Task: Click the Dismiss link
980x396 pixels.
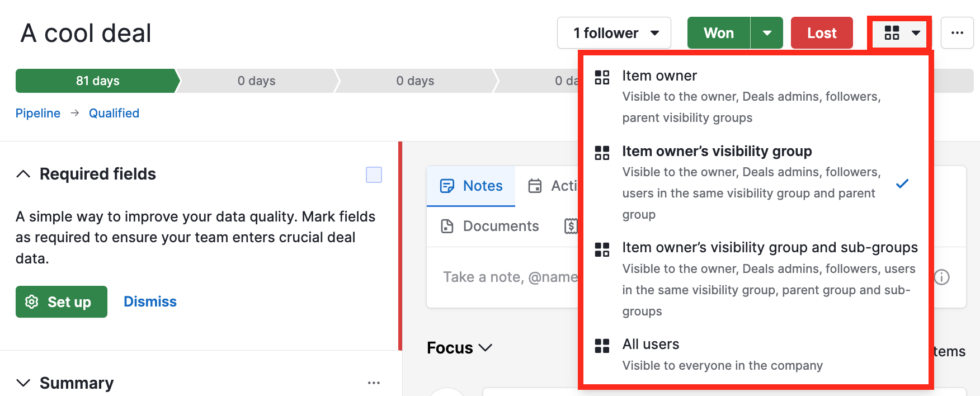Action: (149, 301)
